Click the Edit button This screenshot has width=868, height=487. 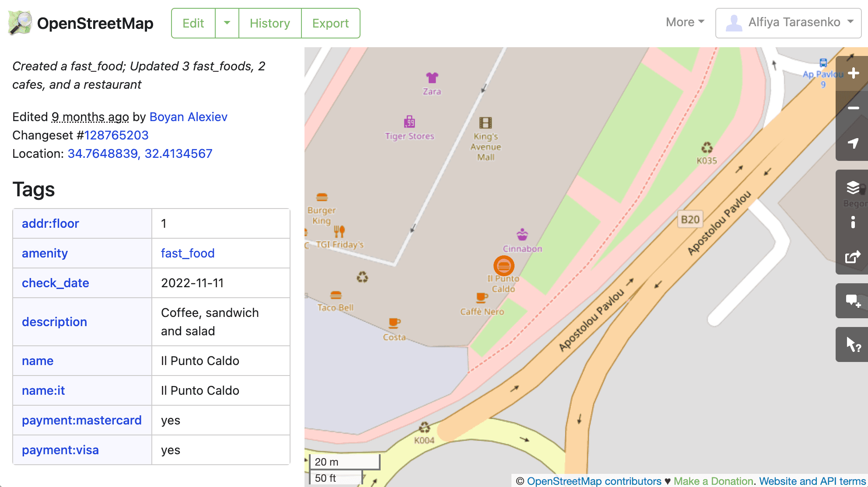pyautogui.click(x=193, y=23)
